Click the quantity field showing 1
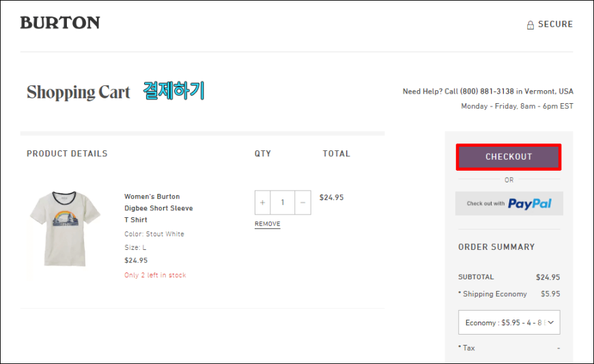Image resolution: width=594 pixels, height=364 pixels. coord(283,203)
